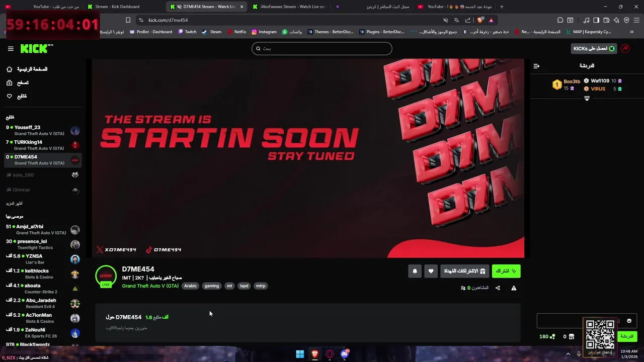Switch to the iAboFawwaz Stream browser tab
Viewport: 644px width, 362px height.
click(x=289, y=7)
